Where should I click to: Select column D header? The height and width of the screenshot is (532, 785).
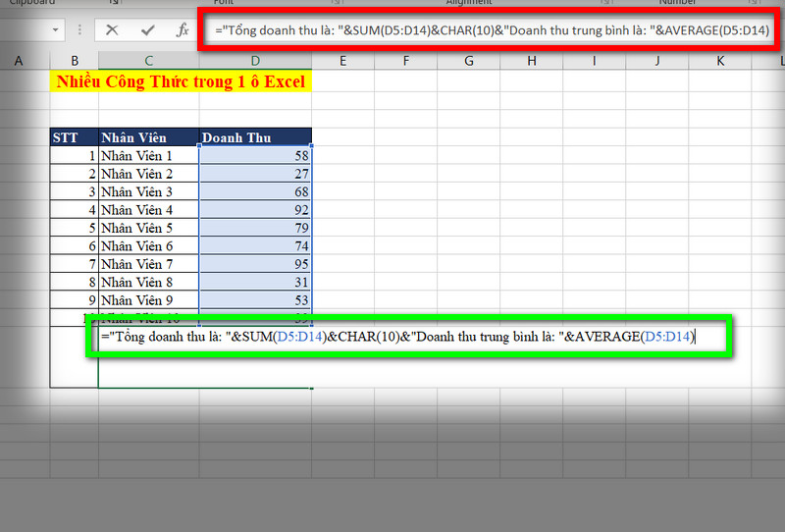(255, 61)
